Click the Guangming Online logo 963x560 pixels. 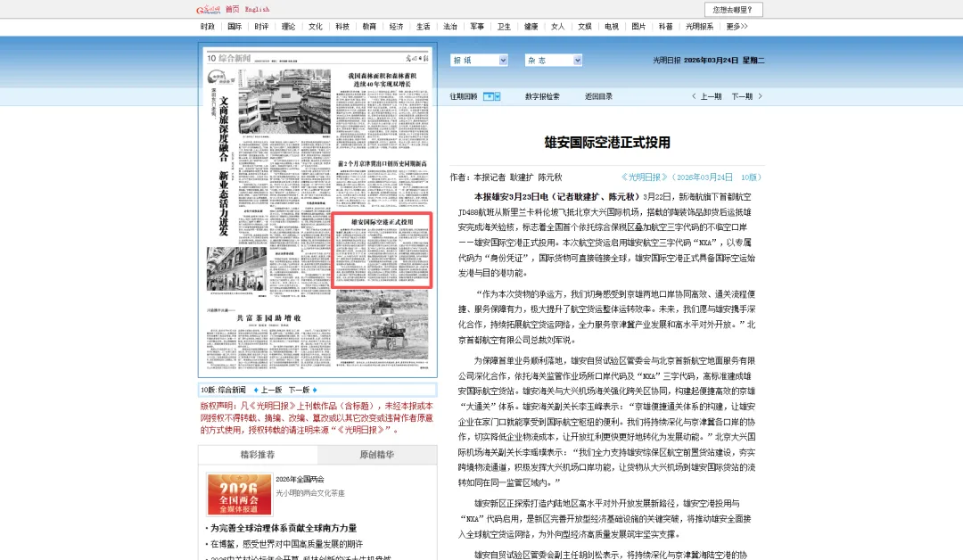pyautogui.click(x=208, y=9)
